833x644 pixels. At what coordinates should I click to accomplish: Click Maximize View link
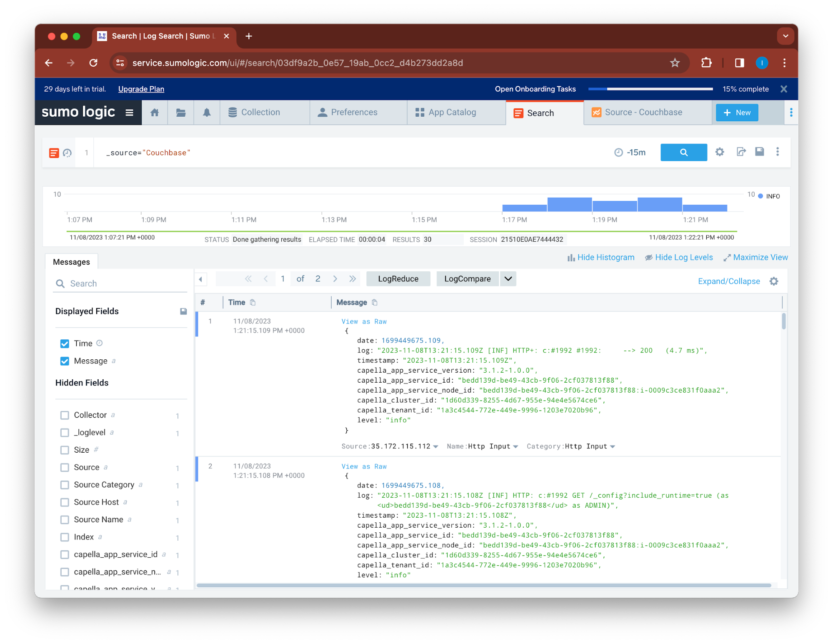click(x=755, y=258)
